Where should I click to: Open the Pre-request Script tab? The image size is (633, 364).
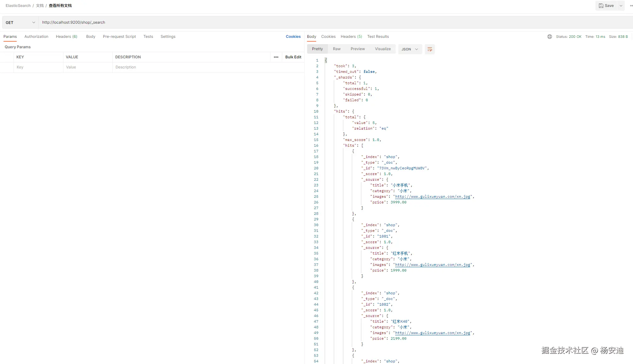click(x=119, y=37)
